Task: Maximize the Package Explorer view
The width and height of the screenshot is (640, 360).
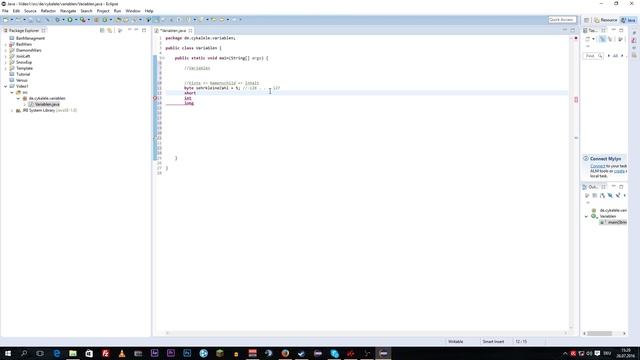Action: [144, 30]
